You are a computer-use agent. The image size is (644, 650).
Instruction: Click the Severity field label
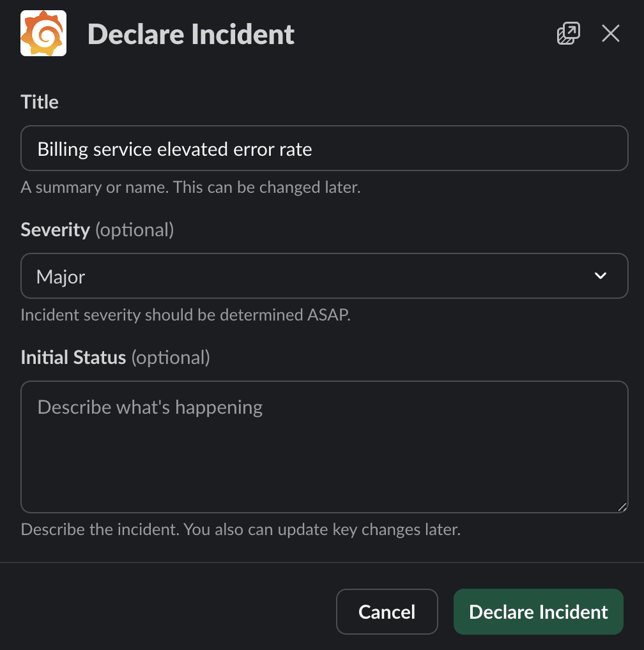(x=55, y=229)
